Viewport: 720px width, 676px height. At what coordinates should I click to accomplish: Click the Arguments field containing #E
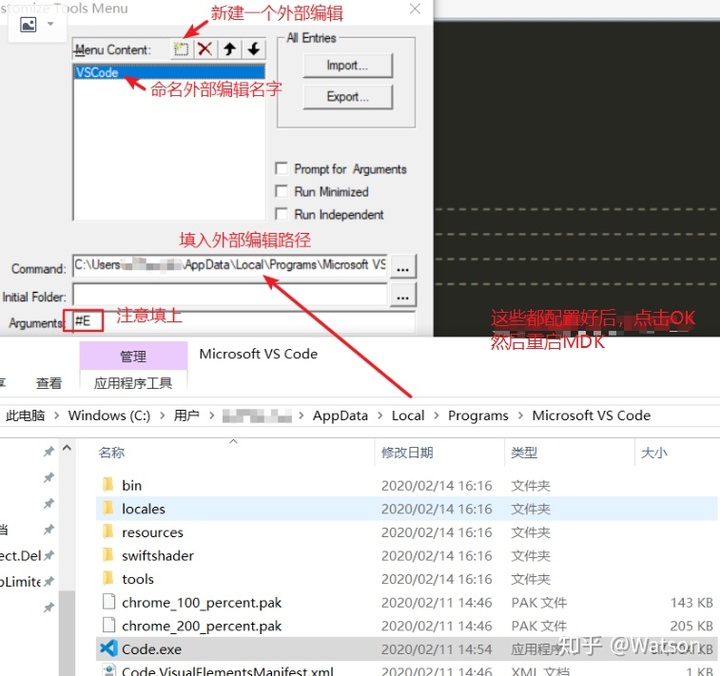244,321
